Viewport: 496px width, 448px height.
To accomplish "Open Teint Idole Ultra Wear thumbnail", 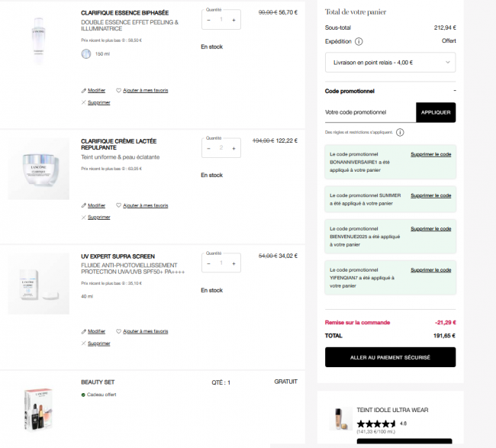I will 340,418.
